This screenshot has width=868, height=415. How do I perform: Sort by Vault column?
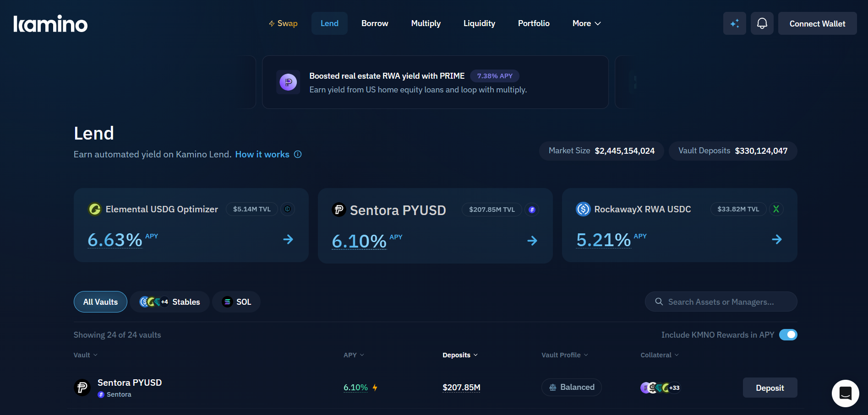86,355
